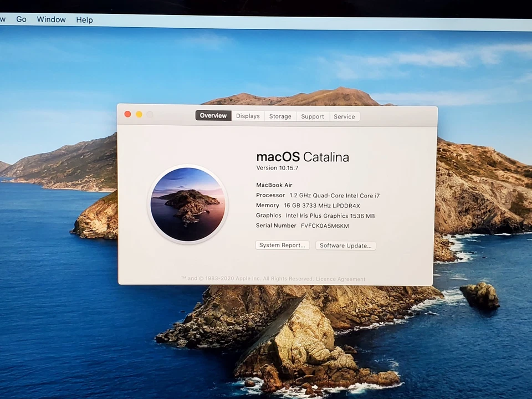Select the serial number FVFCK0A5M6KM

coord(325,226)
